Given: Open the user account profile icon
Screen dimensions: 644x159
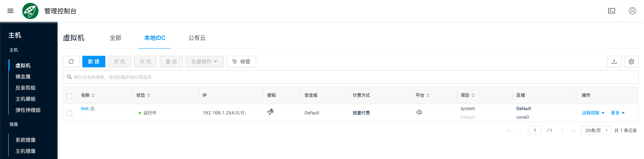Looking at the screenshot, I should pyautogui.click(x=632, y=11).
